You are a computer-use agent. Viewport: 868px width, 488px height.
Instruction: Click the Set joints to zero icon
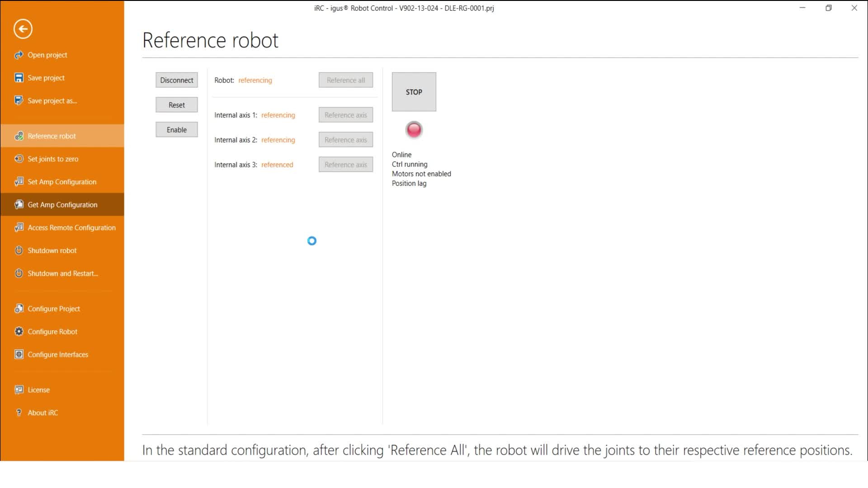19,159
